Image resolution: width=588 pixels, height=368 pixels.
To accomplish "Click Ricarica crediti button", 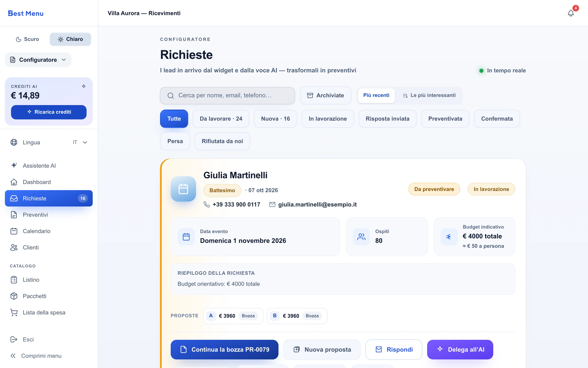I will pyautogui.click(x=49, y=112).
